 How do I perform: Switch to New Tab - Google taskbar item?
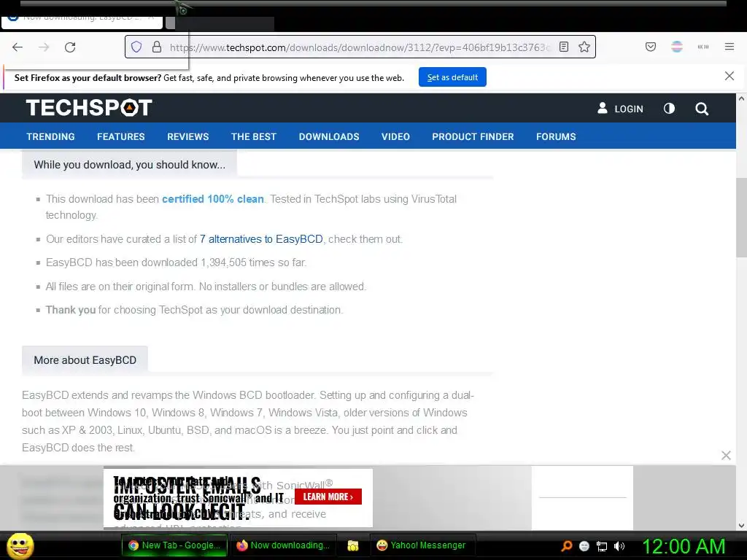click(x=174, y=545)
